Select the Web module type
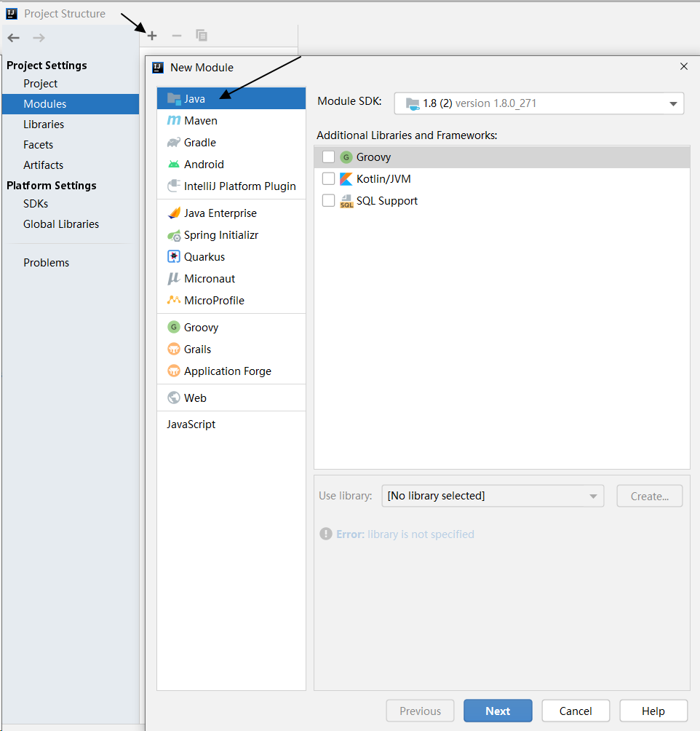Image resolution: width=700 pixels, height=731 pixels. [x=231, y=398]
